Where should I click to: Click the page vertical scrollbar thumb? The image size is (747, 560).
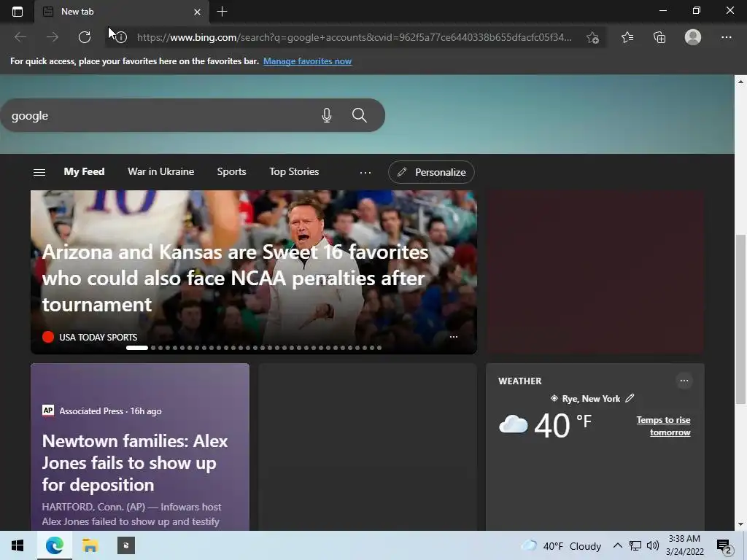point(740,319)
